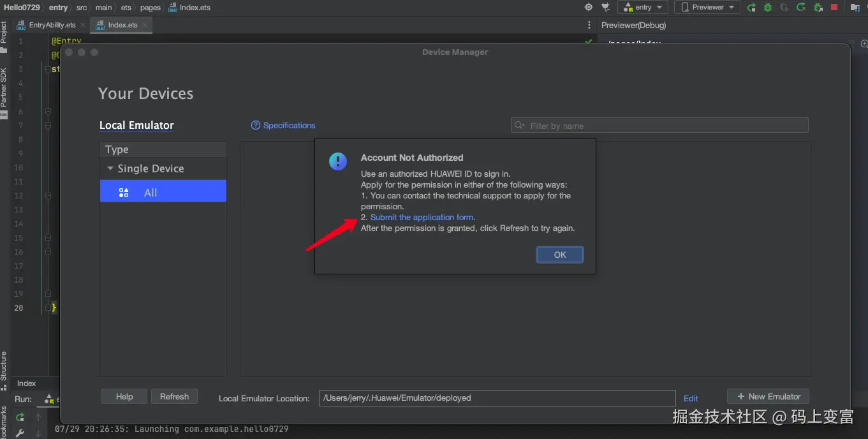Click the Run entry green toolbar icon
The width and height of the screenshot is (868, 439).
(x=751, y=8)
